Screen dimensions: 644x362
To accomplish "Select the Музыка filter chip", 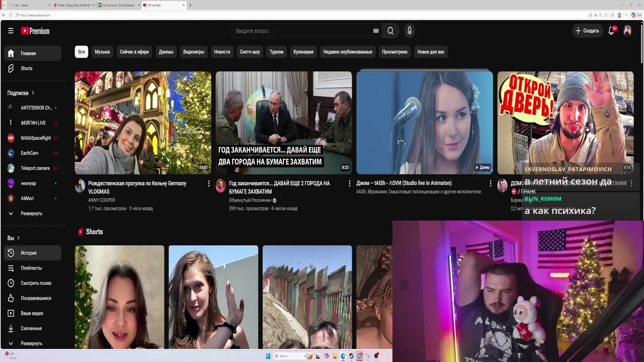I will click(102, 52).
